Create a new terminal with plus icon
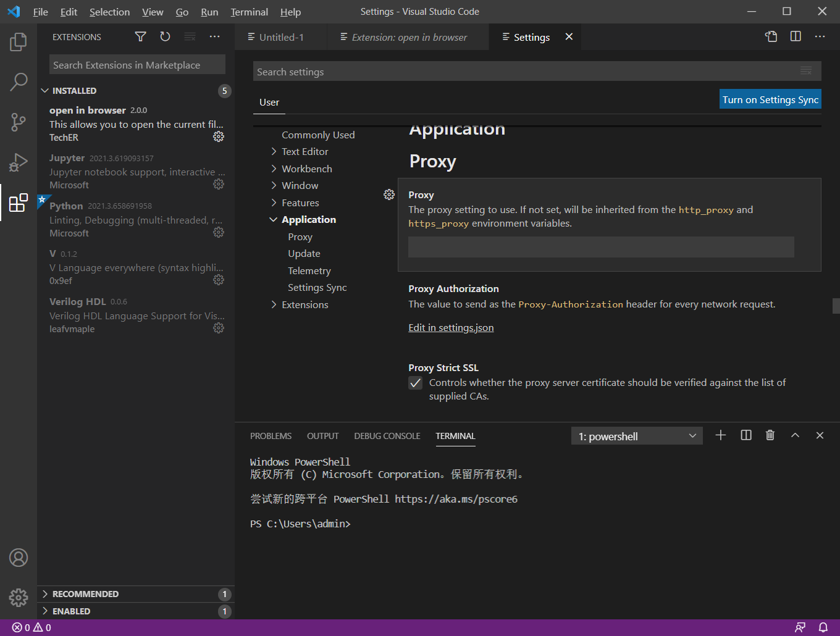 point(721,435)
